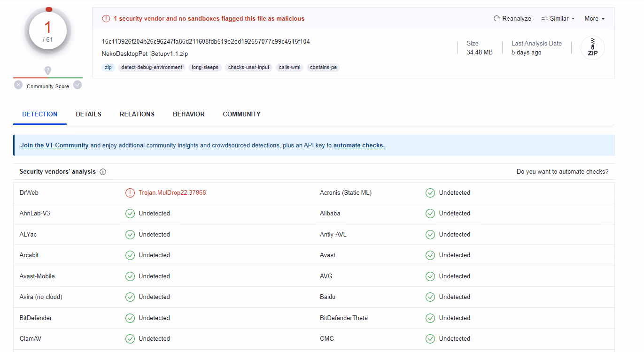Image resolution: width=644 pixels, height=352 pixels.
Task: Open the More dropdown menu
Action: pos(594,19)
